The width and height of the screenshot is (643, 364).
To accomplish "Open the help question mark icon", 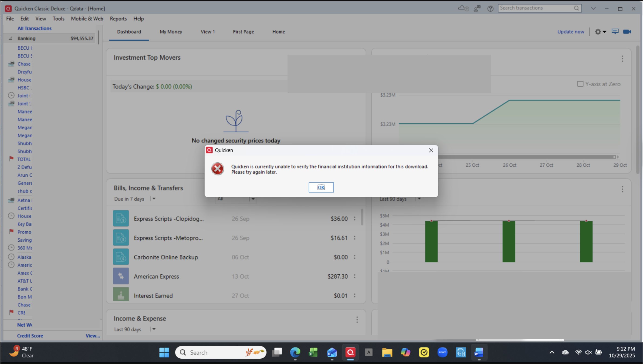I will (x=490, y=9).
